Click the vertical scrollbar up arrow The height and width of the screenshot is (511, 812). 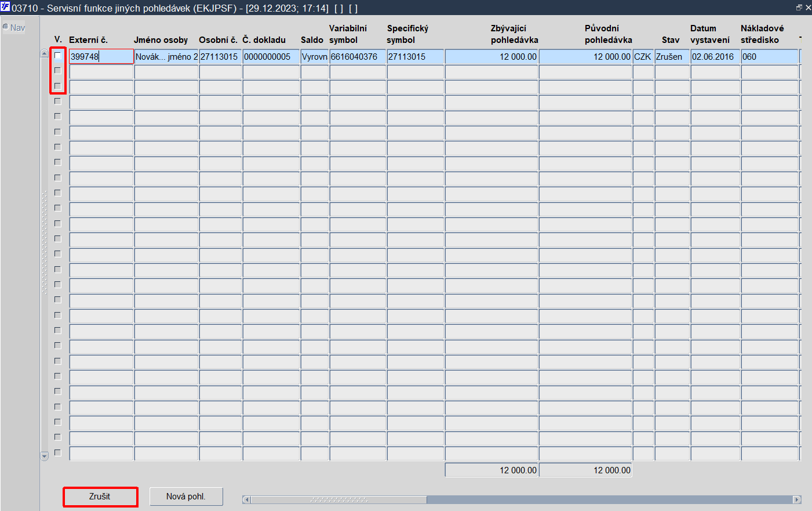[44, 53]
